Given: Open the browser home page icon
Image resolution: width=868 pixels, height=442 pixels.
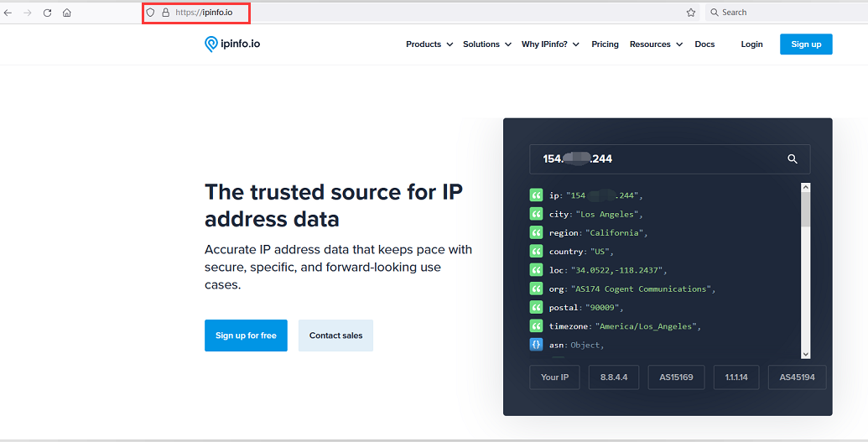Looking at the screenshot, I should (67, 13).
